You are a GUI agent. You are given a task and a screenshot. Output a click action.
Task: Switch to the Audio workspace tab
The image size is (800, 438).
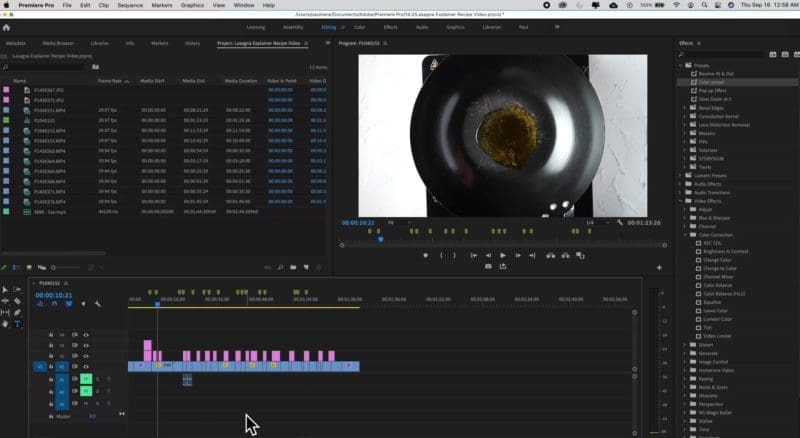point(422,27)
